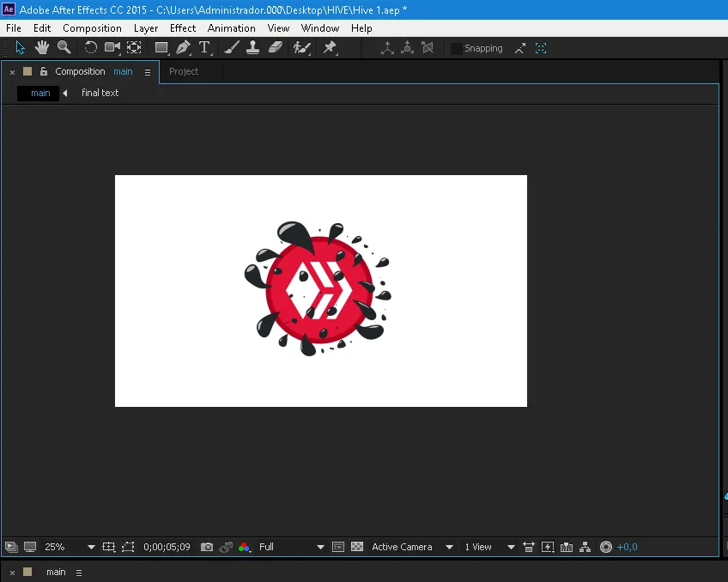Click the Local Axis Mode icon
Screen dimensions: 728x582
(x=387, y=48)
